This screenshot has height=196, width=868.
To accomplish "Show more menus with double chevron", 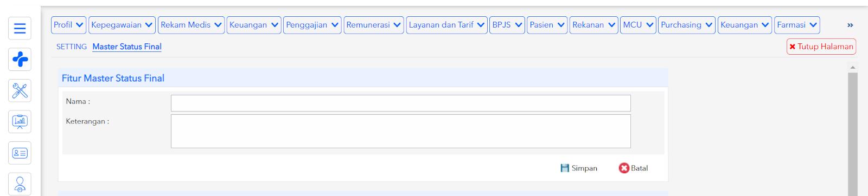I will [x=850, y=25].
